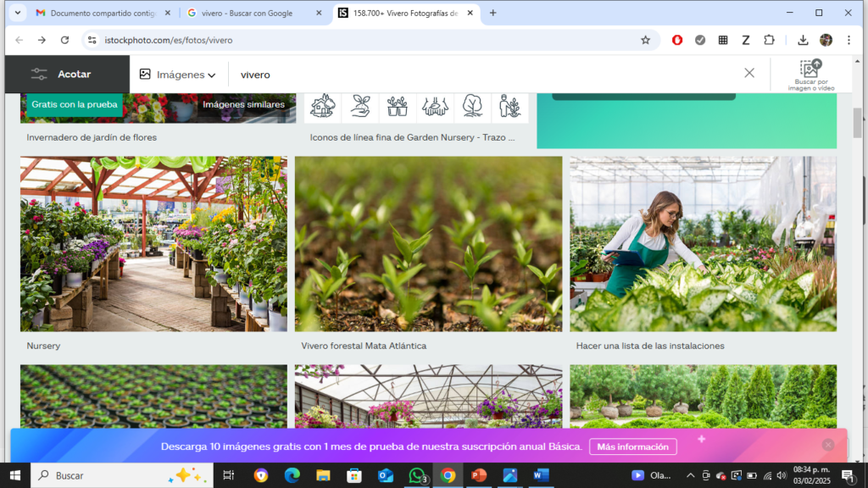
Task: Click the Imágenes similares button
Action: point(243,104)
